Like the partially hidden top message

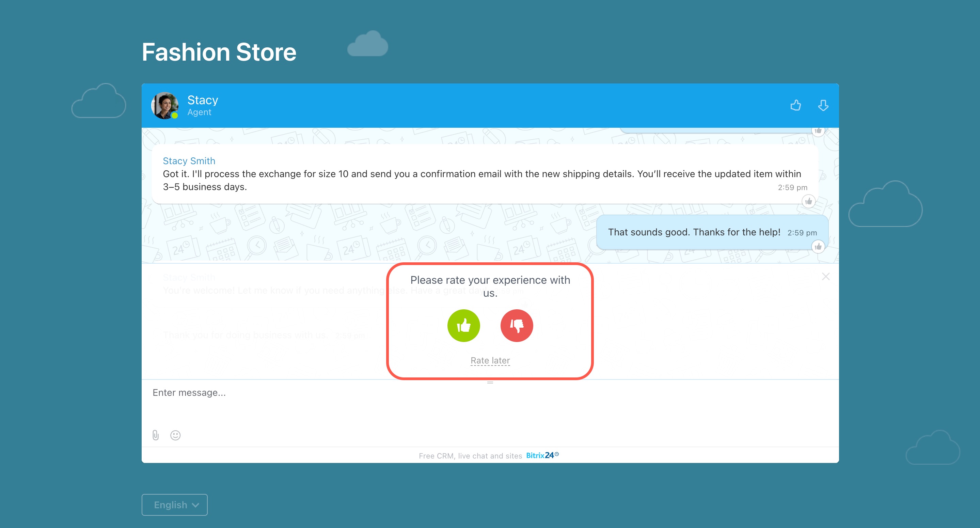click(x=818, y=130)
